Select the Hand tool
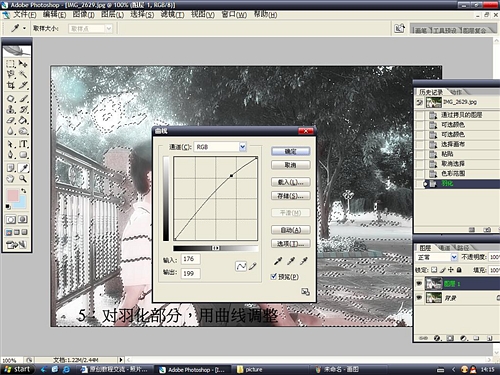This screenshot has width=500, height=375. click(11, 179)
